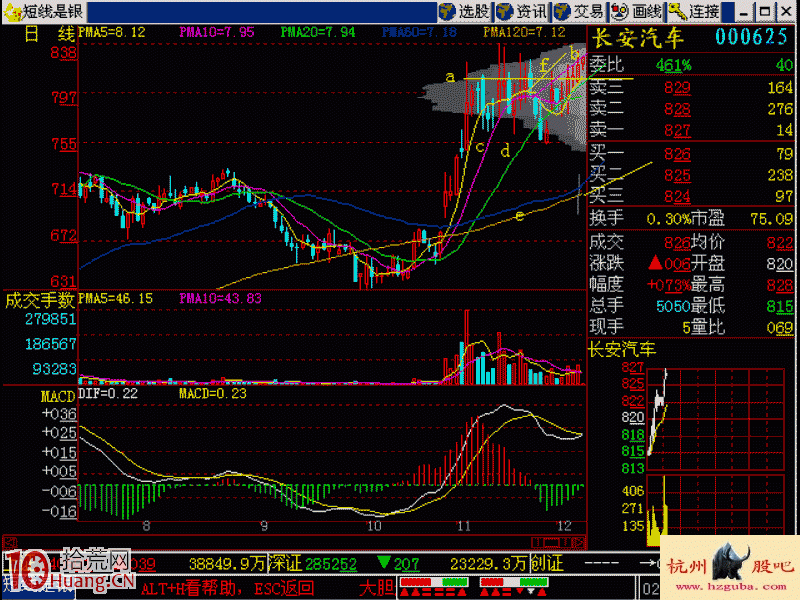The image size is (800, 600).
Task: Click the volume PMA10=43.83 label
Action: 220,298
